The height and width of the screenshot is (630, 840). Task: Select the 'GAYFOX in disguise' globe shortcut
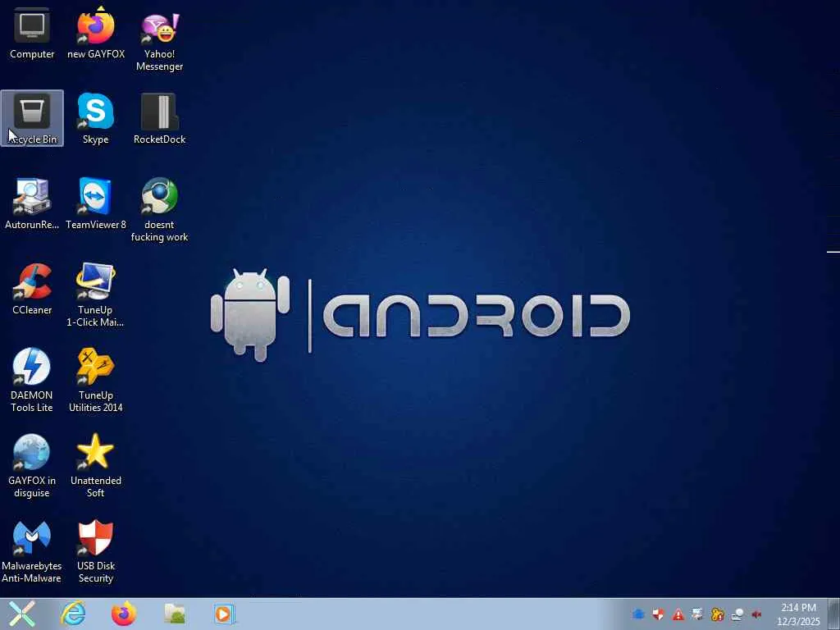(x=32, y=466)
